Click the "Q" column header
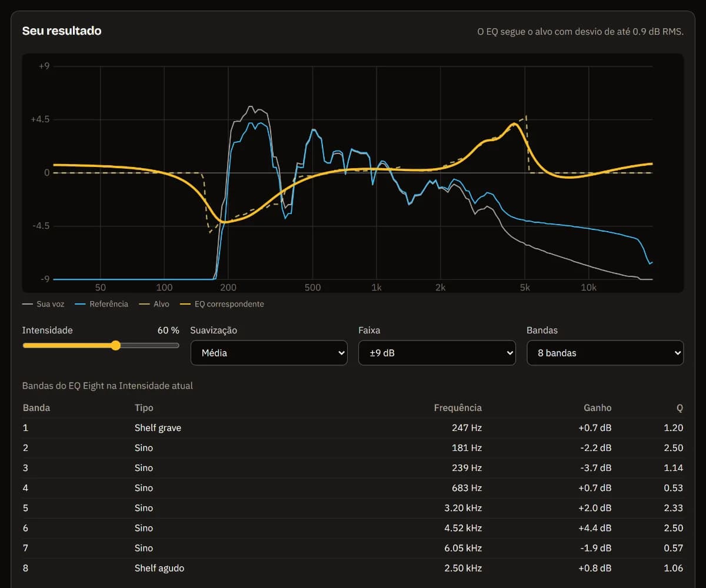 (680, 407)
